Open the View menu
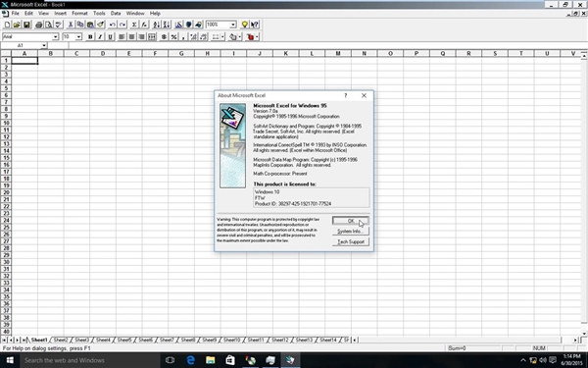Viewport: 588px width, 368px height. point(43,14)
